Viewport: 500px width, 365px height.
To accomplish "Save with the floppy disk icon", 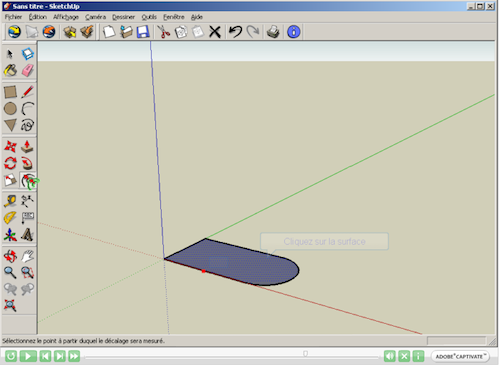I will click(143, 32).
